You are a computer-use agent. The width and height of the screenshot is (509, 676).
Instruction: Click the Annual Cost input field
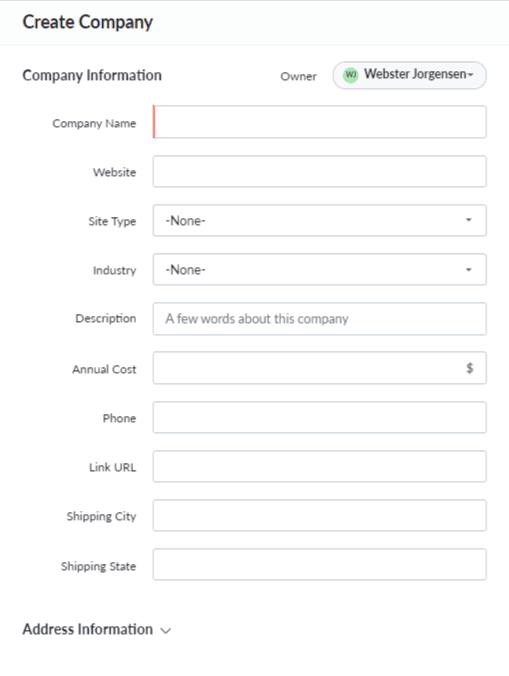(x=319, y=368)
